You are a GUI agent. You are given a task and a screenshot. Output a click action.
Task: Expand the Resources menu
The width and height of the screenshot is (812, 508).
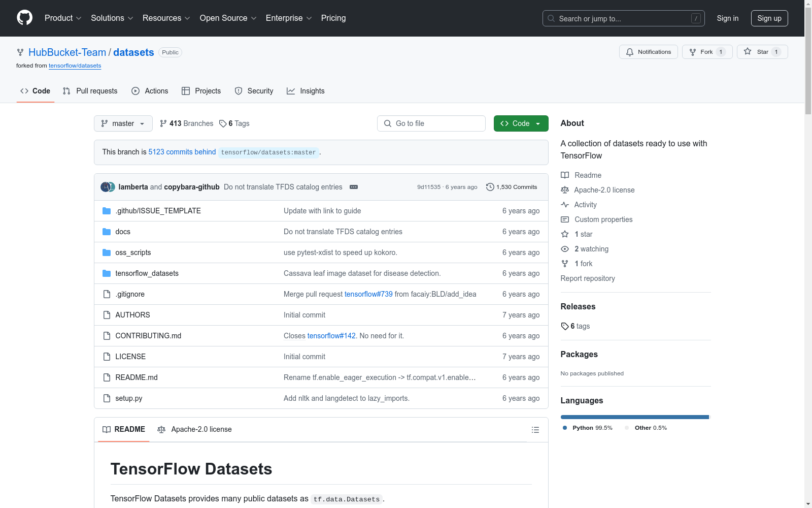166,18
